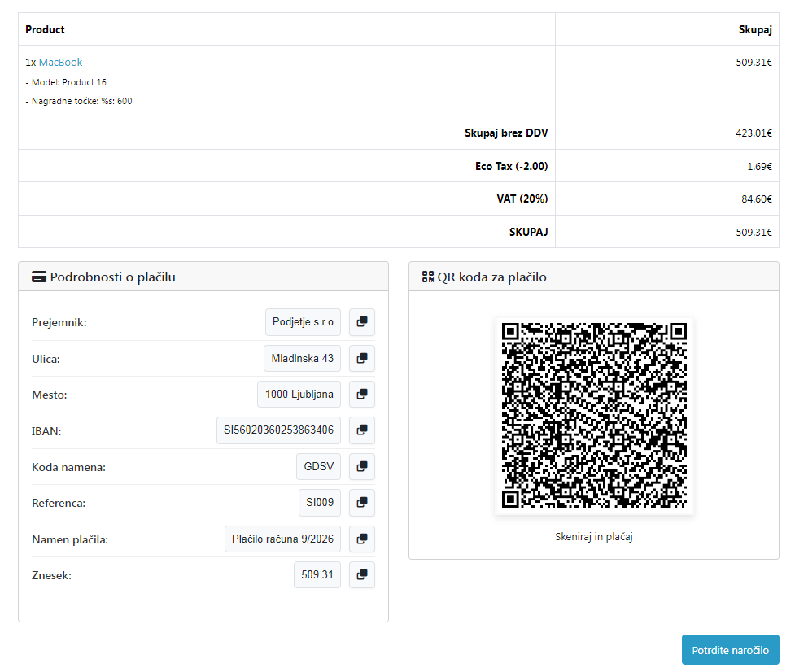Screen dimensions: 795x672
Task: Copy the Mesto city value
Action: coord(362,395)
